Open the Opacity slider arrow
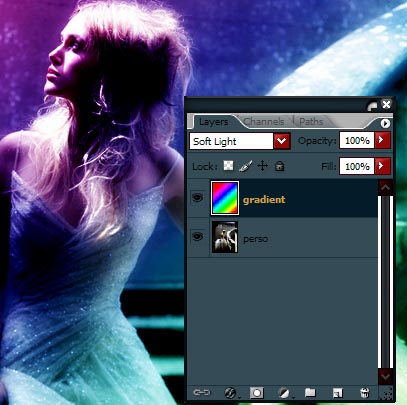Screen dimensions: 407x405 click(382, 140)
